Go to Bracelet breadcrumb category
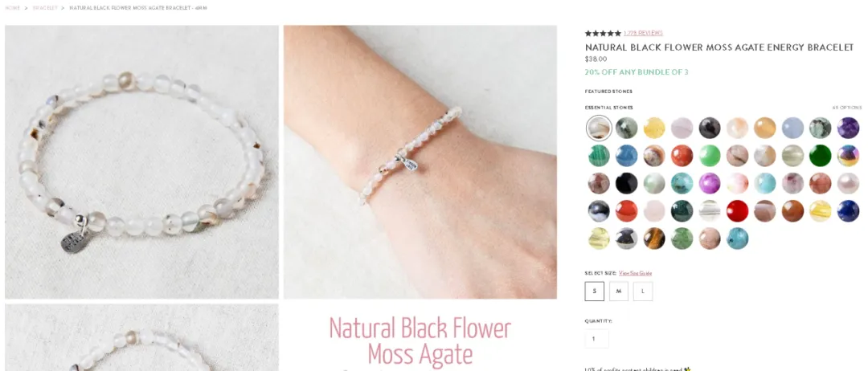This screenshot has height=371, width=868. [45, 8]
